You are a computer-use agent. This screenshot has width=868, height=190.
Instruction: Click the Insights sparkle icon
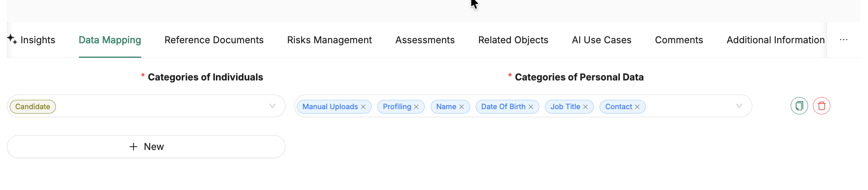[12, 39]
